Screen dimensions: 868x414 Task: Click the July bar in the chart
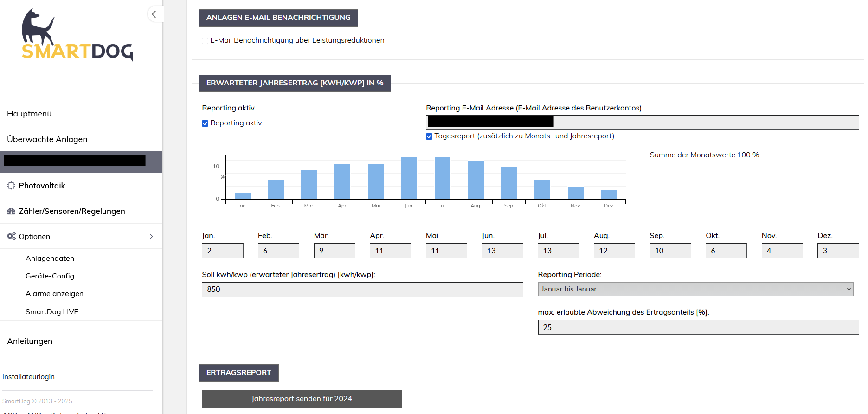coord(442,178)
